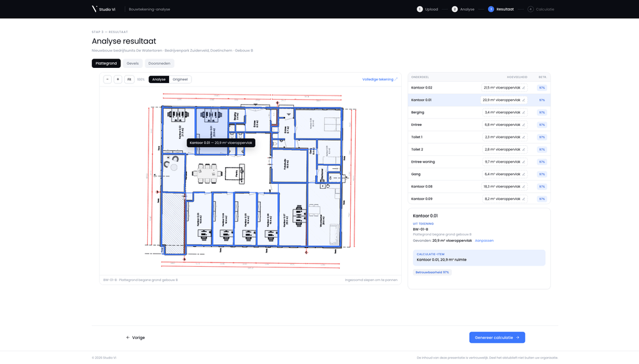Edit quantity pencil for Kantoor 0.09
The height and width of the screenshot is (364, 639).
tap(524, 199)
